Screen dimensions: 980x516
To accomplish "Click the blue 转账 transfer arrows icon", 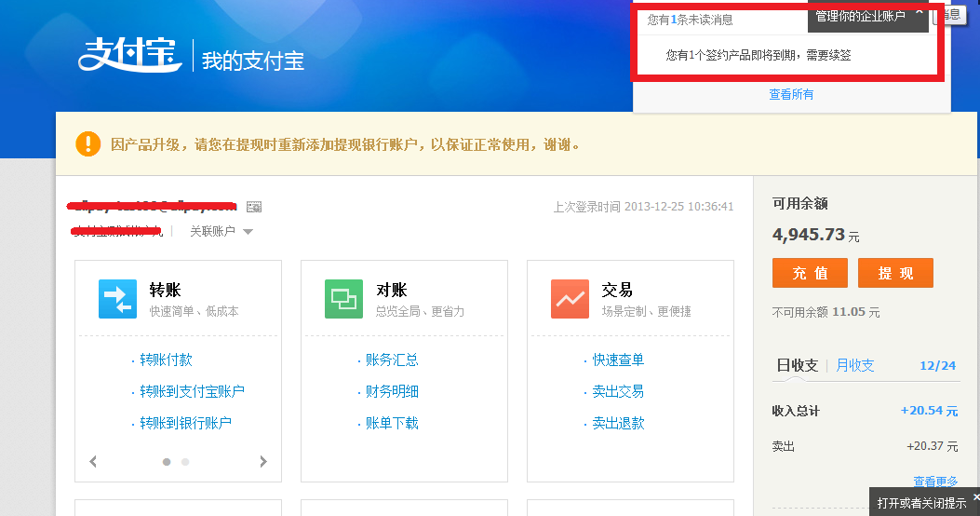I will (x=117, y=299).
